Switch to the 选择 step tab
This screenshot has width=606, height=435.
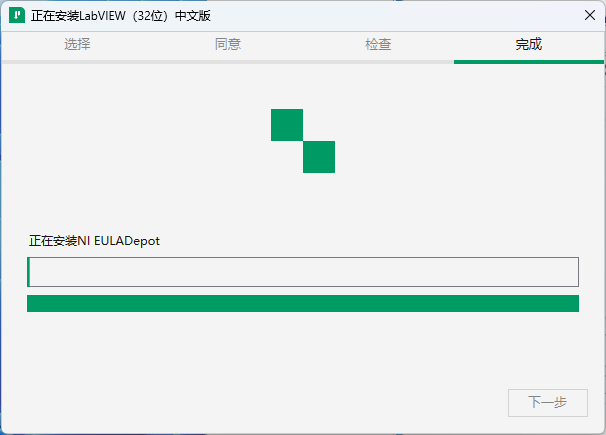(x=77, y=44)
